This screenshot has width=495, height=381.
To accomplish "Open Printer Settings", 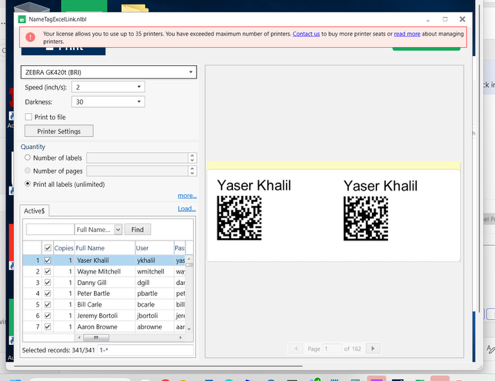I will click(x=59, y=131).
